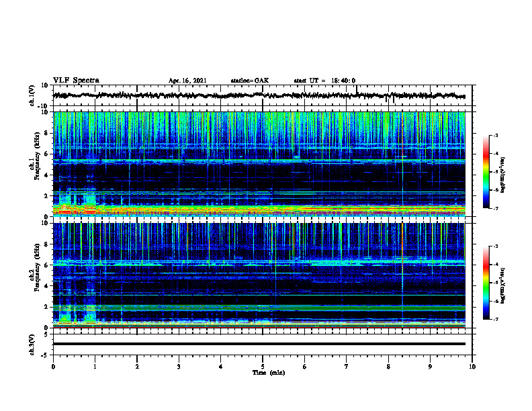Click the ch.3 flat voltage trace line
The image size is (532, 411).
[259, 344]
